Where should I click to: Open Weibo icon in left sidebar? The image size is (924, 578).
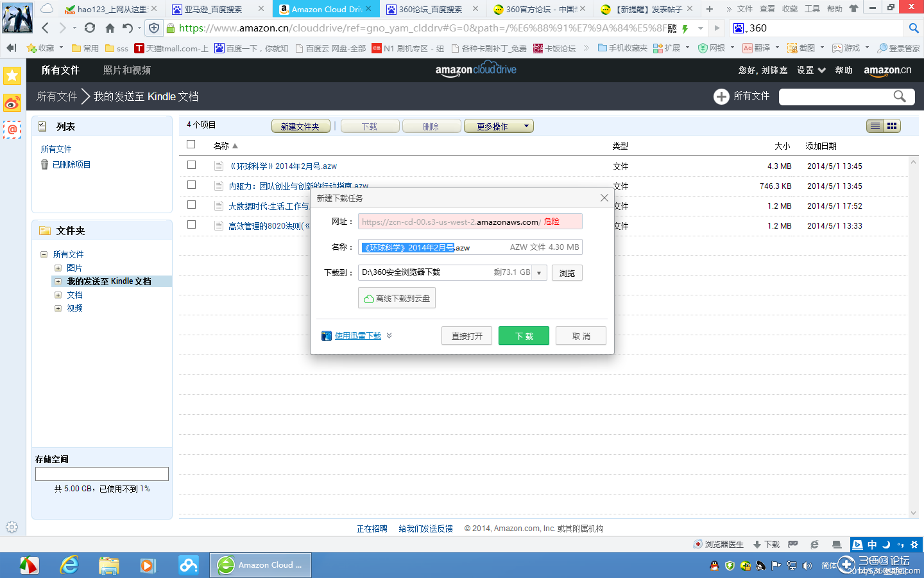tap(12, 103)
